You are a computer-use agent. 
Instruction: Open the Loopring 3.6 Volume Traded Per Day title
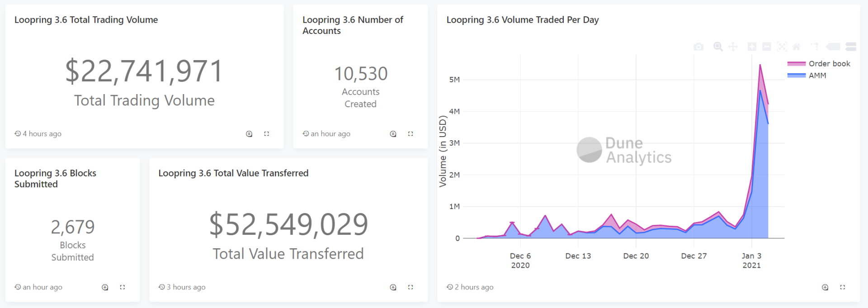(x=523, y=20)
